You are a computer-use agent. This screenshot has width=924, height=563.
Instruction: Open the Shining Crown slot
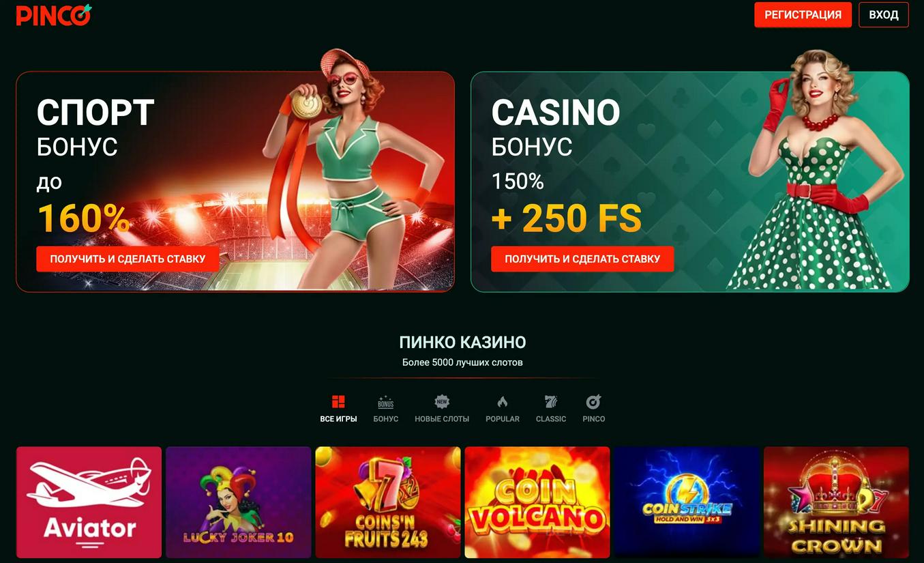point(836,502)
